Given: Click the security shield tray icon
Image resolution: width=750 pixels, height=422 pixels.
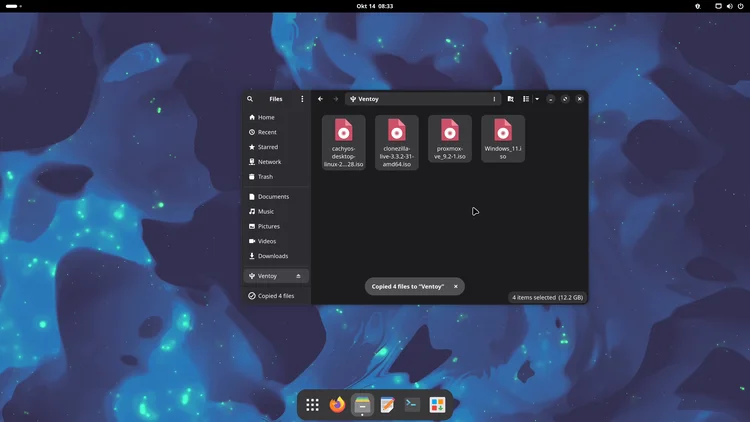Looking at the screenshot, I should point(697,6).
